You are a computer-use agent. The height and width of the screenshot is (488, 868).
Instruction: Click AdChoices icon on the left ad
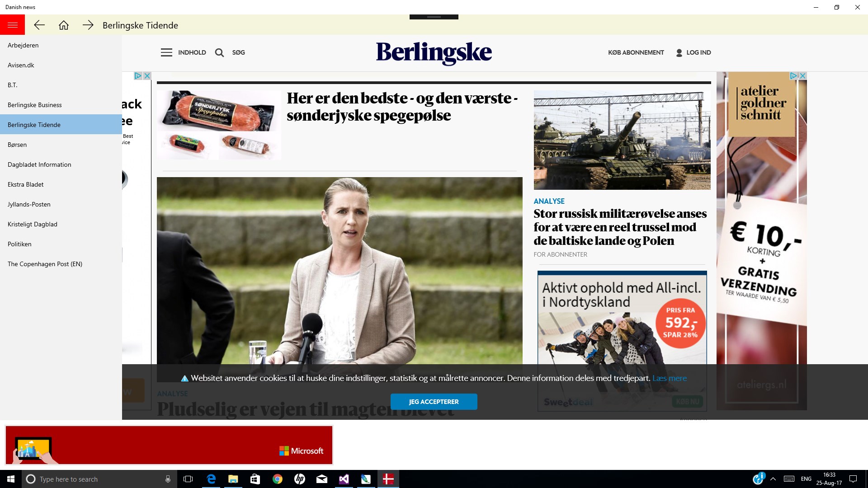138,76
